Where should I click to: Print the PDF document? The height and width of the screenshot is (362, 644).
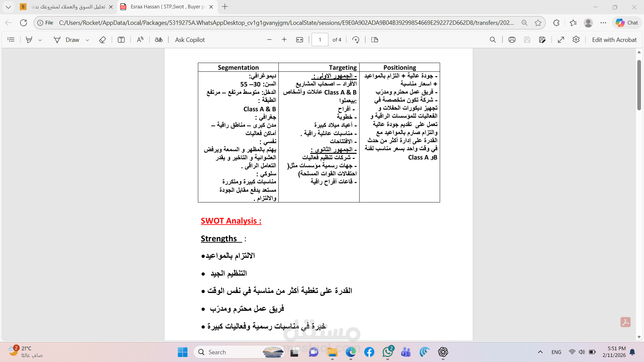[512, 40]
